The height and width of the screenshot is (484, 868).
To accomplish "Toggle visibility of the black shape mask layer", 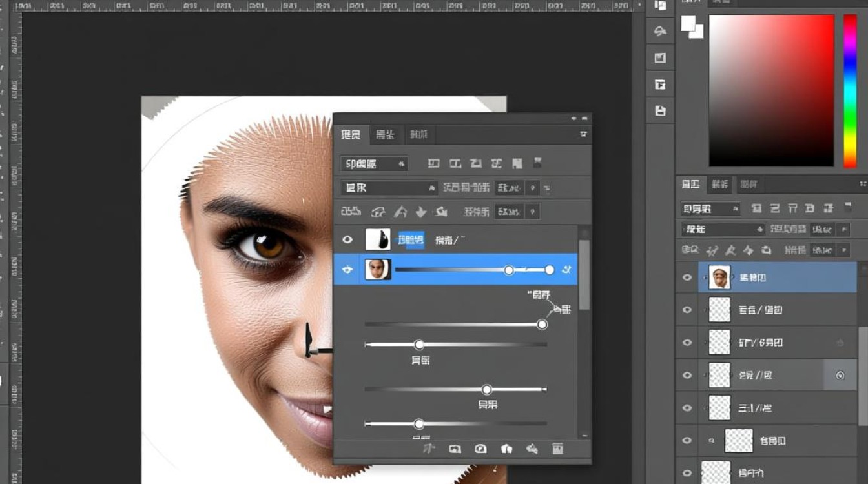I will tap(347, 239).
